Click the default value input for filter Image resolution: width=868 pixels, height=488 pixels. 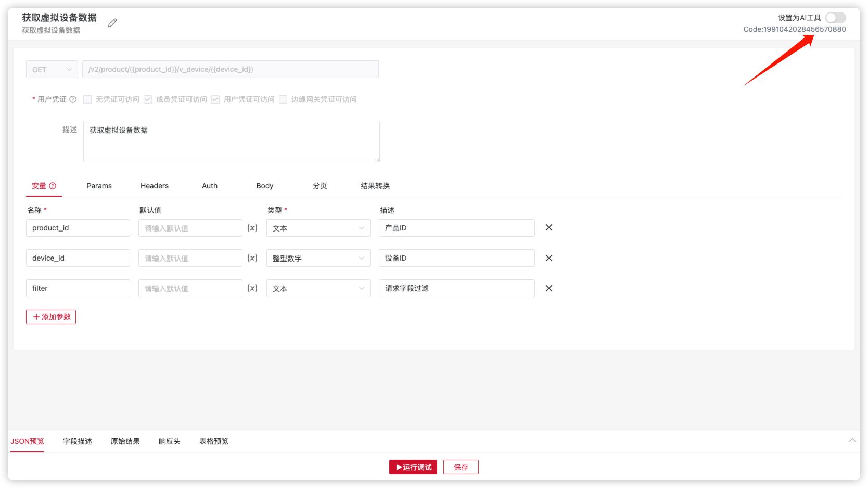(190, 288)
